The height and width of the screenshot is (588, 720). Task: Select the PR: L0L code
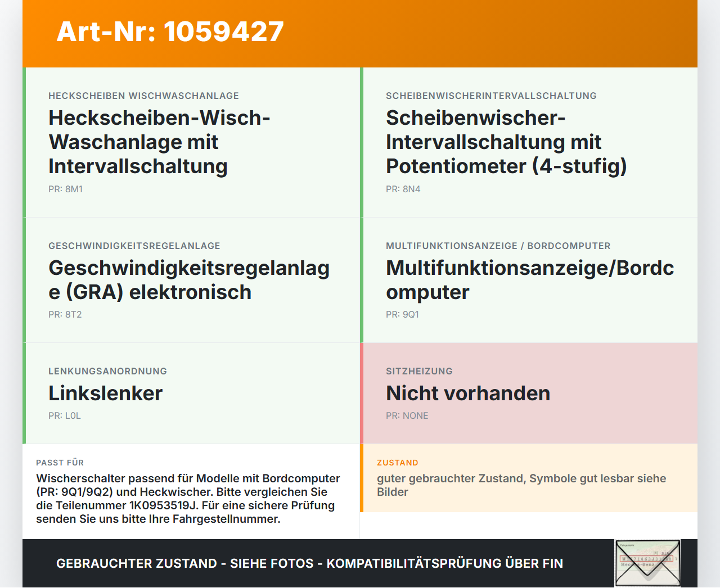(x=64, y=415)
